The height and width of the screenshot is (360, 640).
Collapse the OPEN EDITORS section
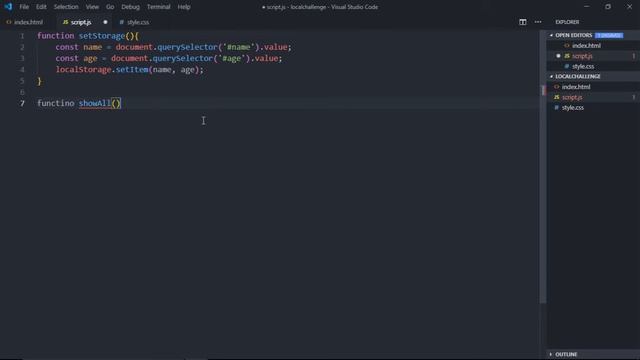click(573, 36)
